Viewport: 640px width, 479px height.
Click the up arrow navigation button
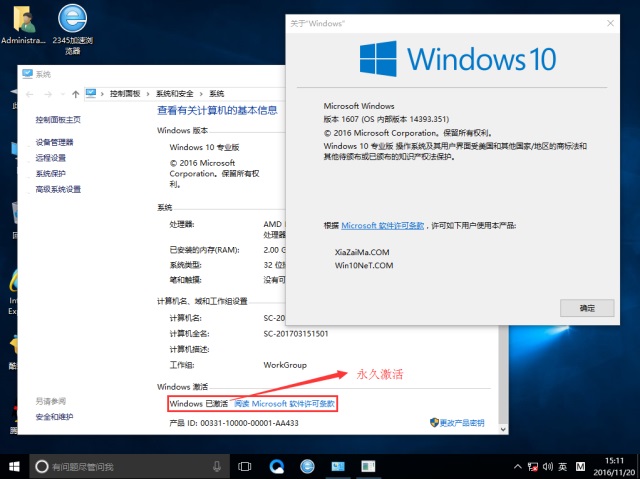click(74, 93)
